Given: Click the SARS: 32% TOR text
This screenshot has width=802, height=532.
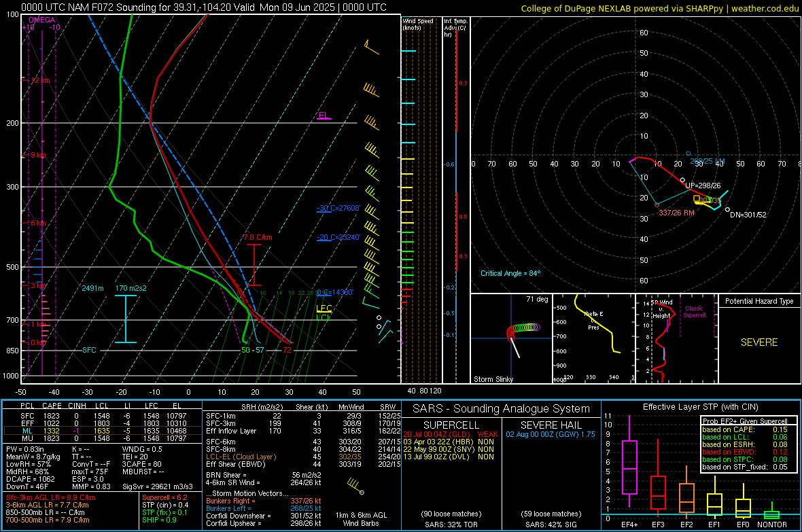Looking at the screenshot, I should (451, 525).
